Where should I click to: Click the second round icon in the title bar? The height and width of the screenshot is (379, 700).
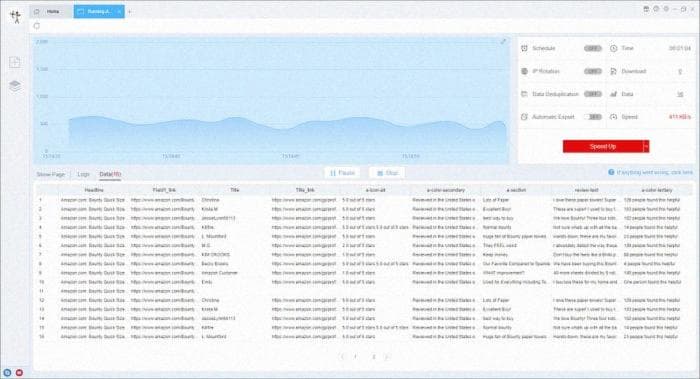click(x=656, y=9)
